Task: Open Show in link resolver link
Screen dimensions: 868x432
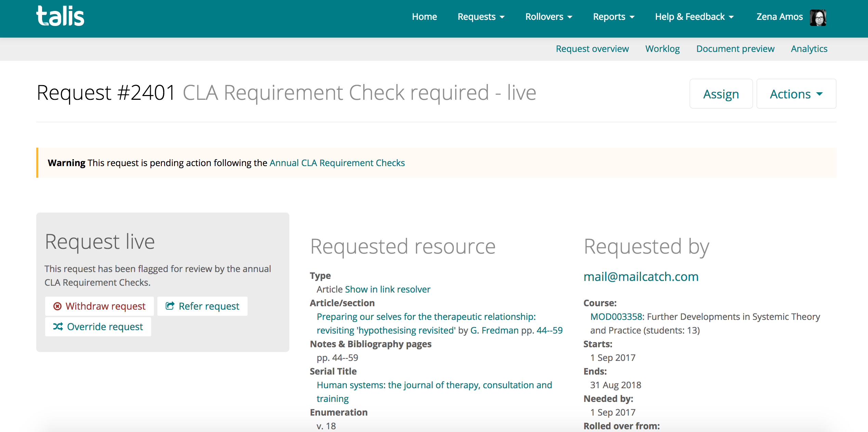Action: coord(388,289)
